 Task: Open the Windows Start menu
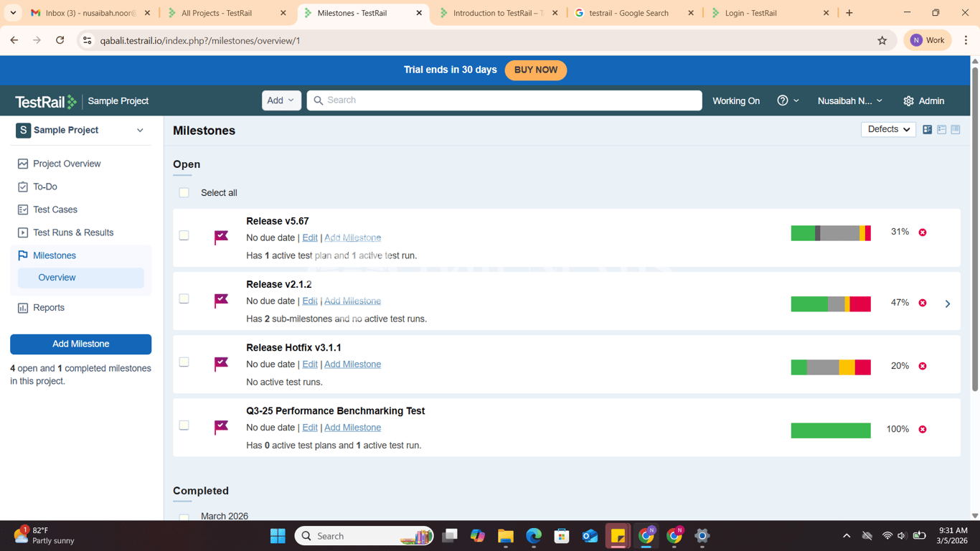(278, 536)
